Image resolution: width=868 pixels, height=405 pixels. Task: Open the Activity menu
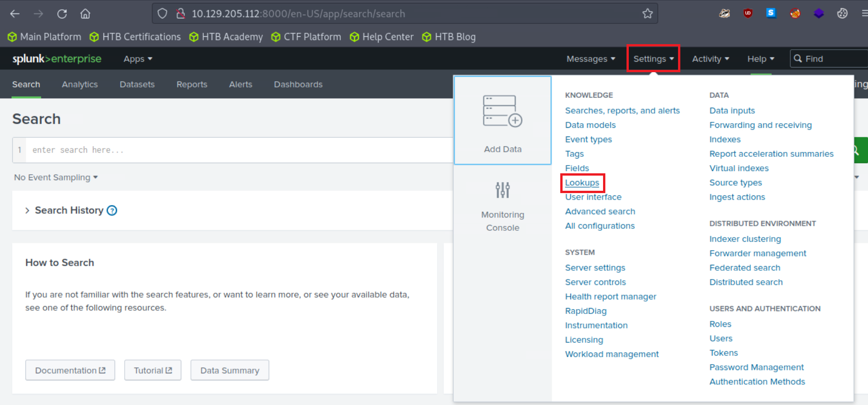point(710,59)
